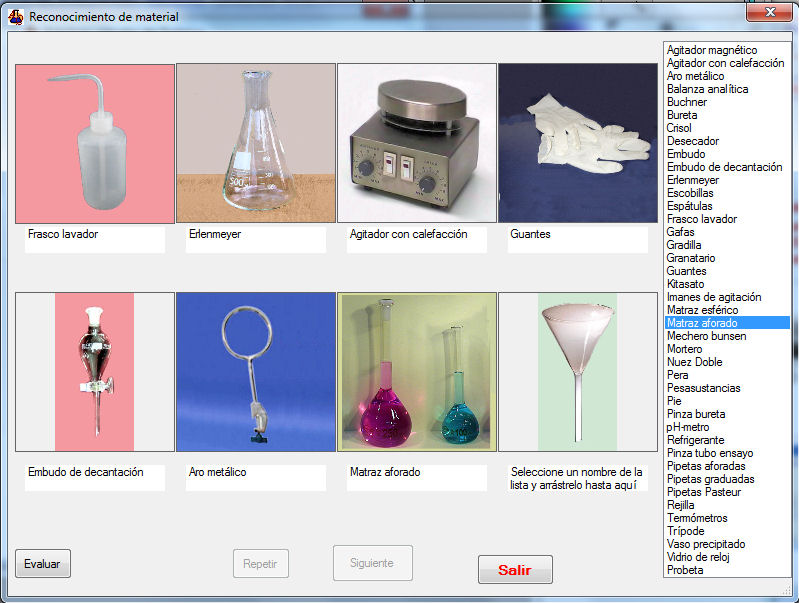
Task: Click the red Salir button
Action: pos(515,570)
